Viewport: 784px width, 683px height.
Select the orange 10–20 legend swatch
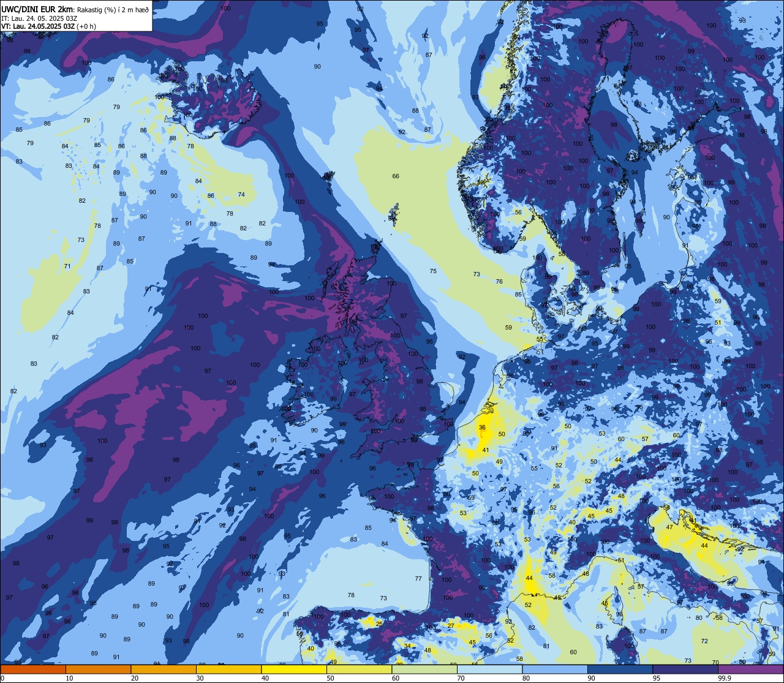pyautogui.click(x=98, y=669)
